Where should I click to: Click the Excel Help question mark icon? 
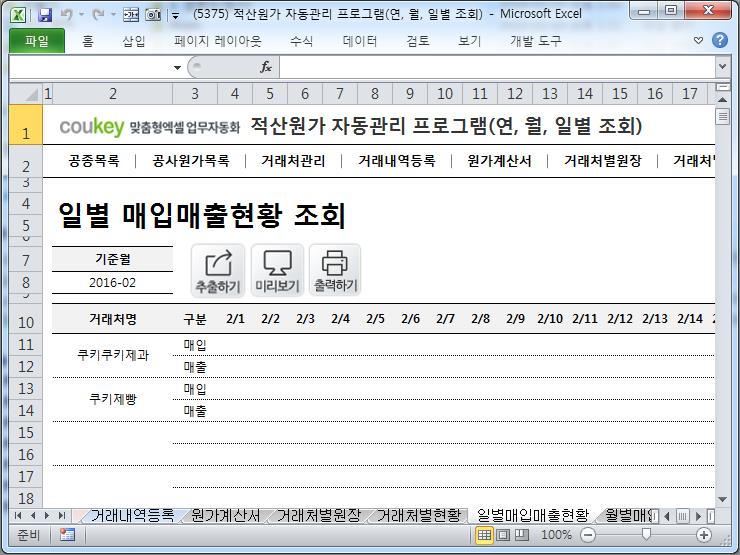pos(720,40)
